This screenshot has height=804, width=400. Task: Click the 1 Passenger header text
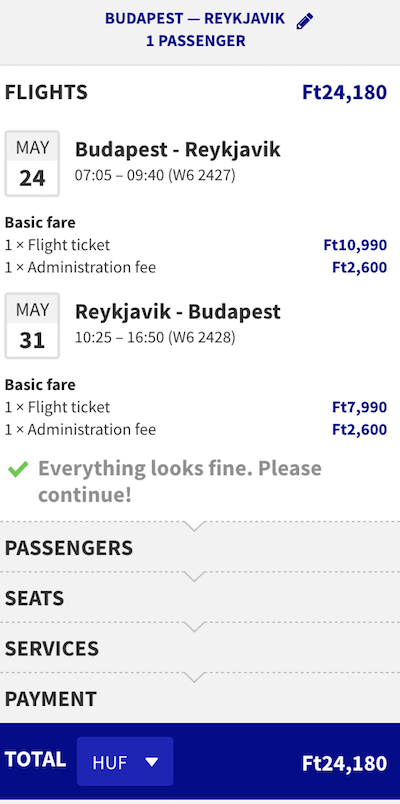point(196,41)
